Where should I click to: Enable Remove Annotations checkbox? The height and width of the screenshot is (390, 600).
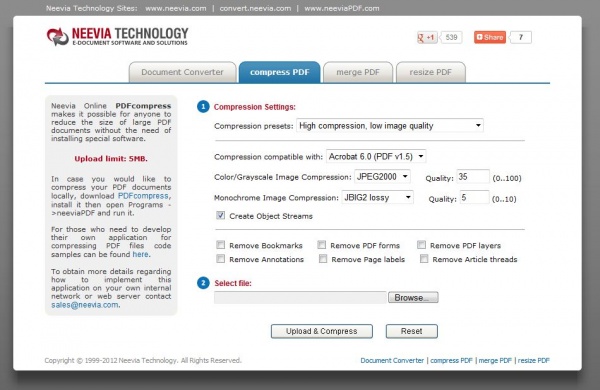[220, 259]
